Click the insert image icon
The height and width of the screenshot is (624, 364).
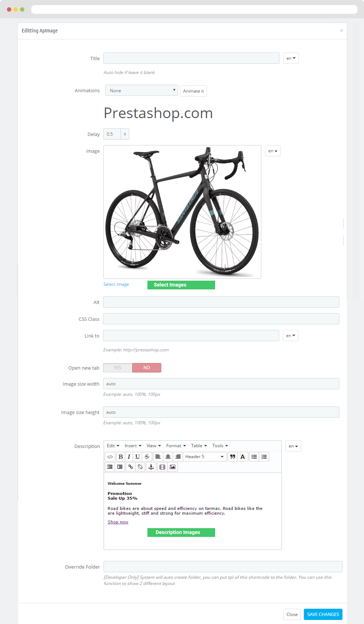click(x=173, y=467)
